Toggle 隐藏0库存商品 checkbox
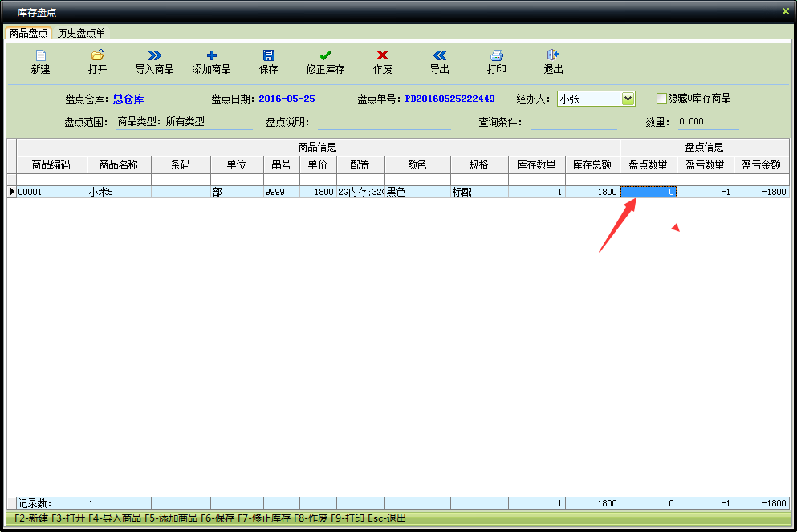 pos(661,99)
